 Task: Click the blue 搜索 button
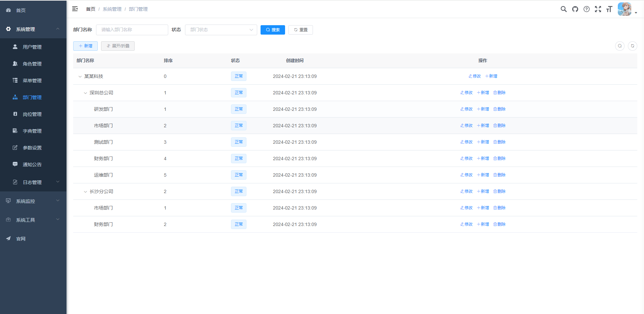point(273,30)
